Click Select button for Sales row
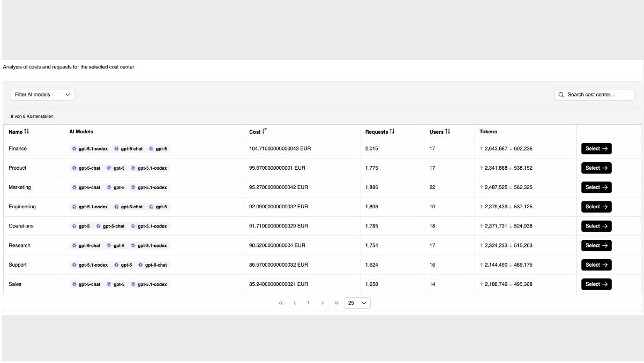The image size is (644, 363). click(x=596, y=284)
